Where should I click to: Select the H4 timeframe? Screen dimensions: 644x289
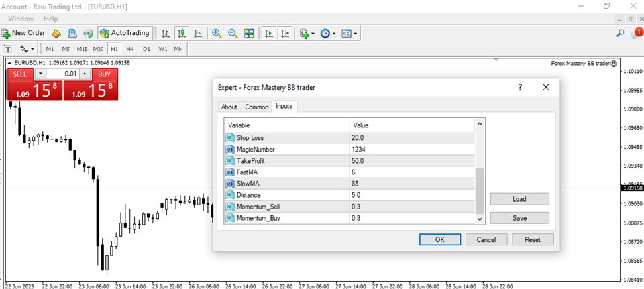(130, 49)
